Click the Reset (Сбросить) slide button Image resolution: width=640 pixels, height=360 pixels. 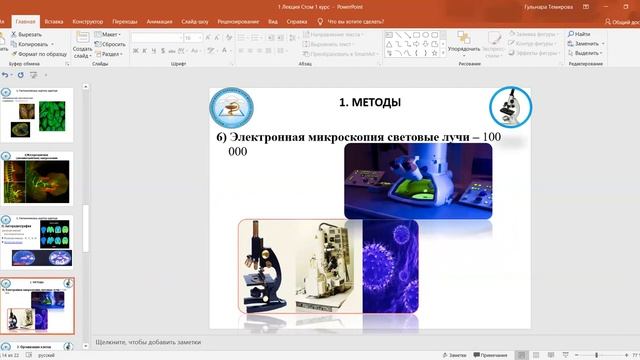(110, 44)
